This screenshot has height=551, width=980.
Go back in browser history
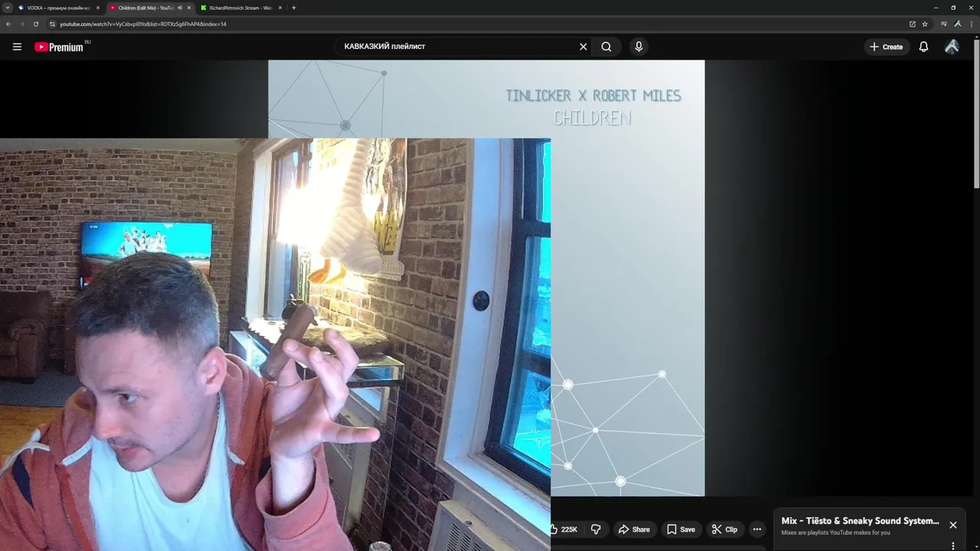pos(8,24)
